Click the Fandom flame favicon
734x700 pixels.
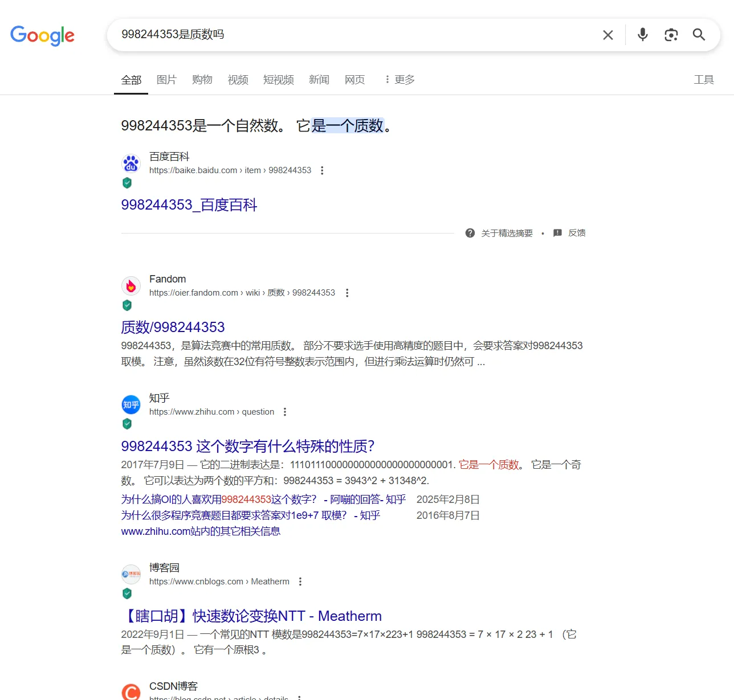(131, 286)
